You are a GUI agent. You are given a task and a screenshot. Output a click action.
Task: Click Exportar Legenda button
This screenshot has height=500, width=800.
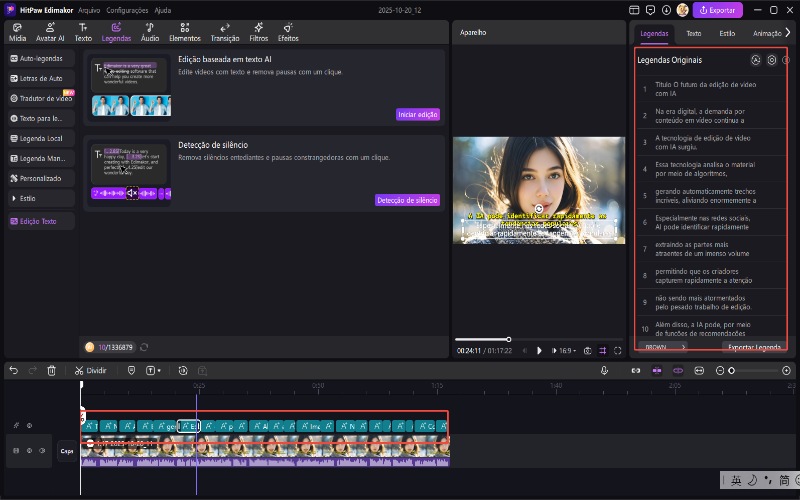(754, 347)
